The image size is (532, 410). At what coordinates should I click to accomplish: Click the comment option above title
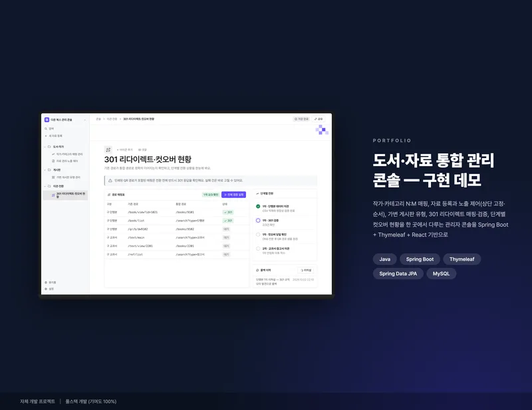click(142, 150)
